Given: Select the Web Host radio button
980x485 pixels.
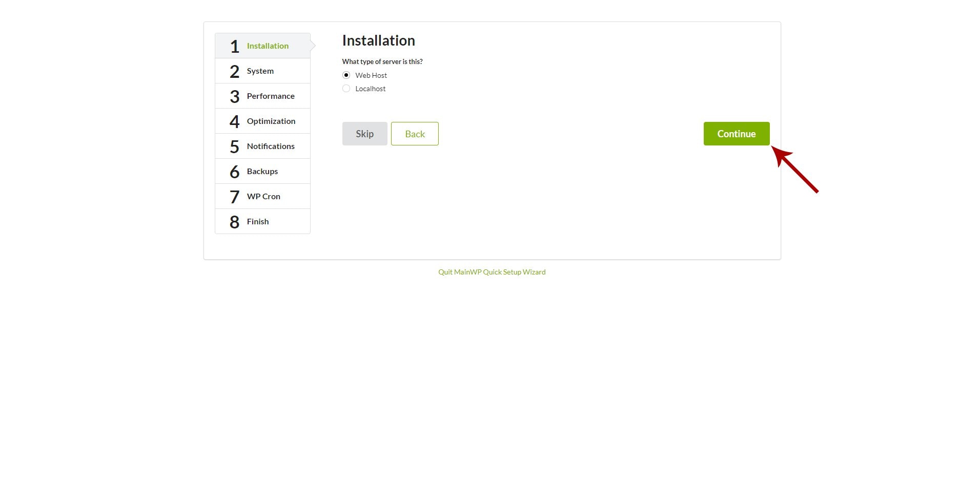Looking at the screenshot, I should (x=346, y=75).
